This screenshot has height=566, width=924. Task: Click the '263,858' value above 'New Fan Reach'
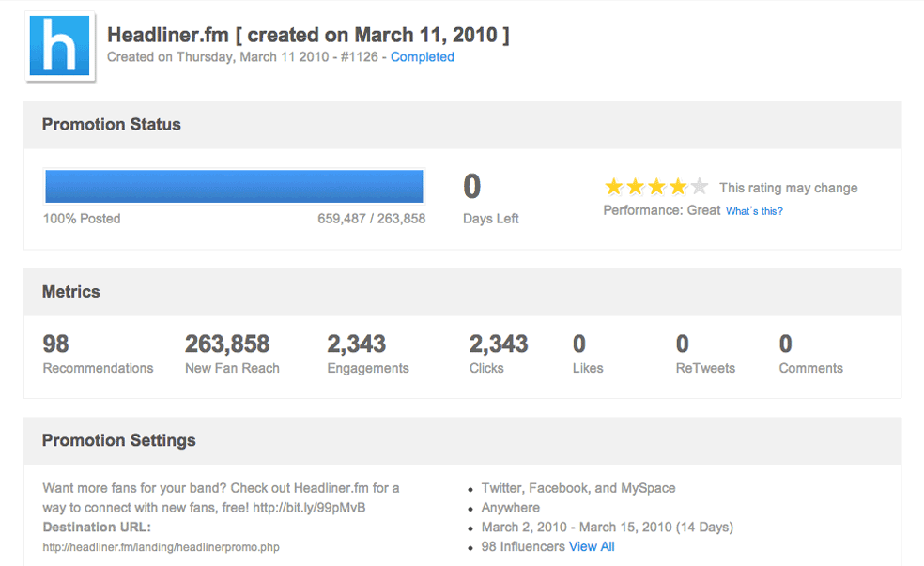pyautogui.click(x=227, y=344)
